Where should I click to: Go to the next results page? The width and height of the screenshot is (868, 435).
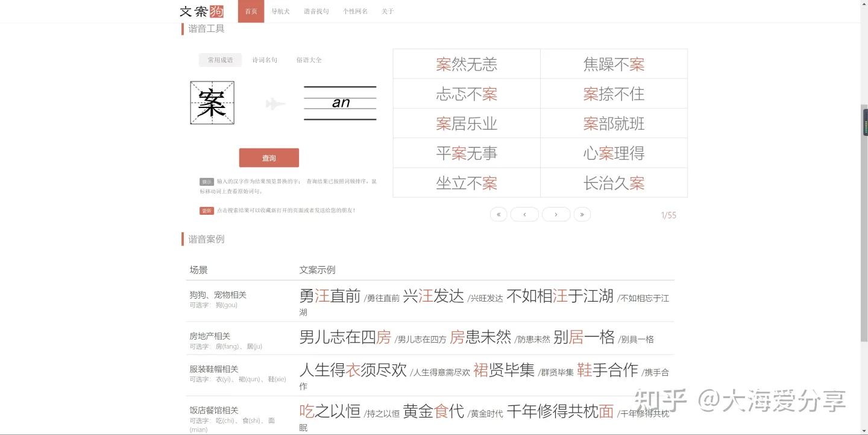(556, 214)
